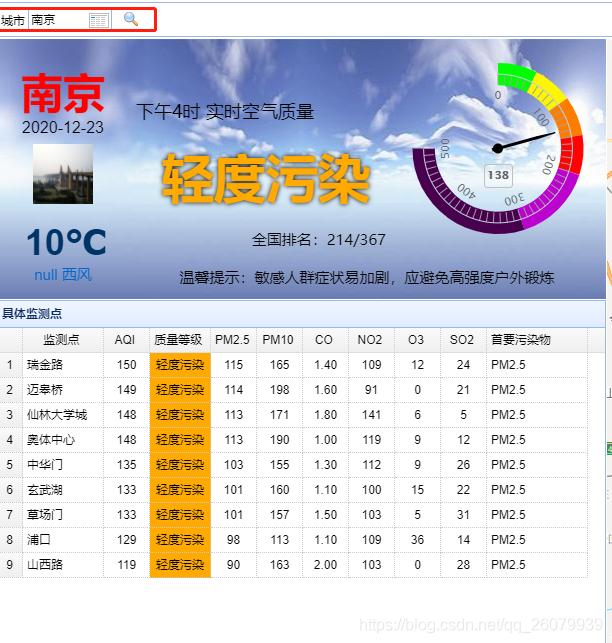This screenshot has width=612, height=643.
Task: Select the 浦口 monitoring point row
Action: click(x=294, y=540)
